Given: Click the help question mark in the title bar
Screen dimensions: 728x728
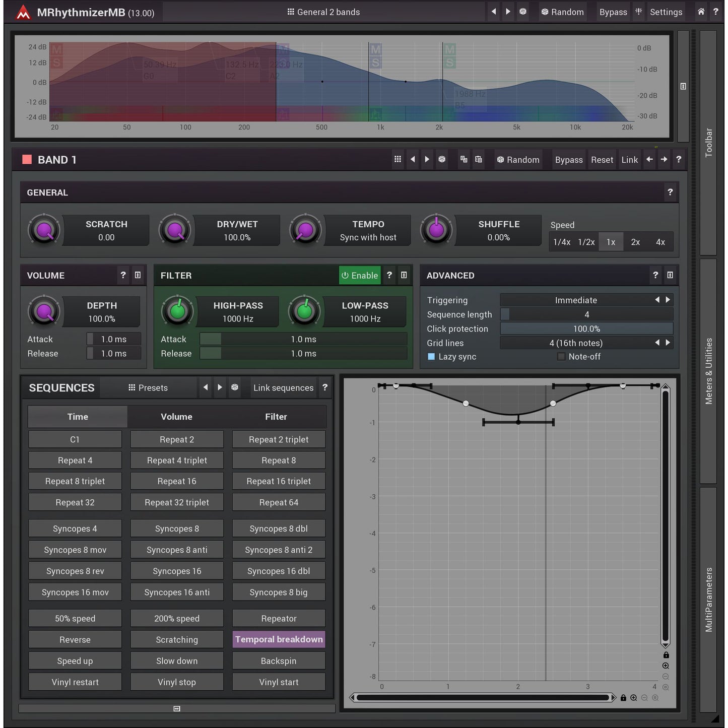Looking at the screenshot, I should tap(715, 11).
